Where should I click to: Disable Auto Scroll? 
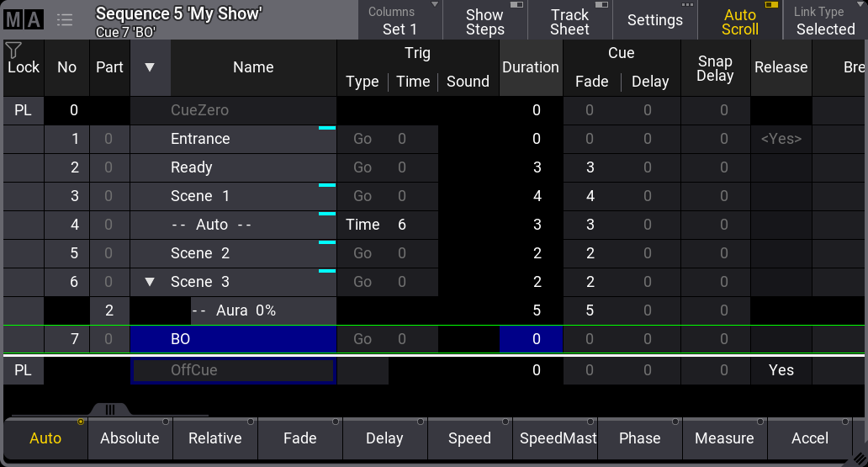739,21
